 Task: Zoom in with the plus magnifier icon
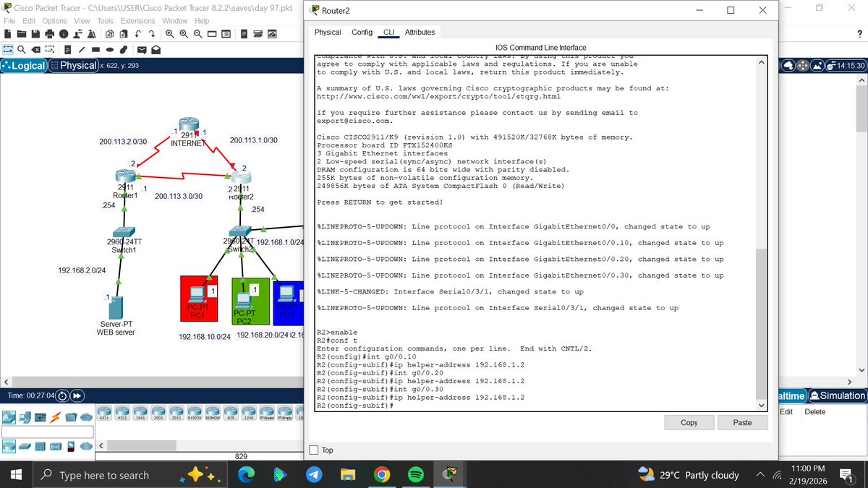(x=170, y=34)
